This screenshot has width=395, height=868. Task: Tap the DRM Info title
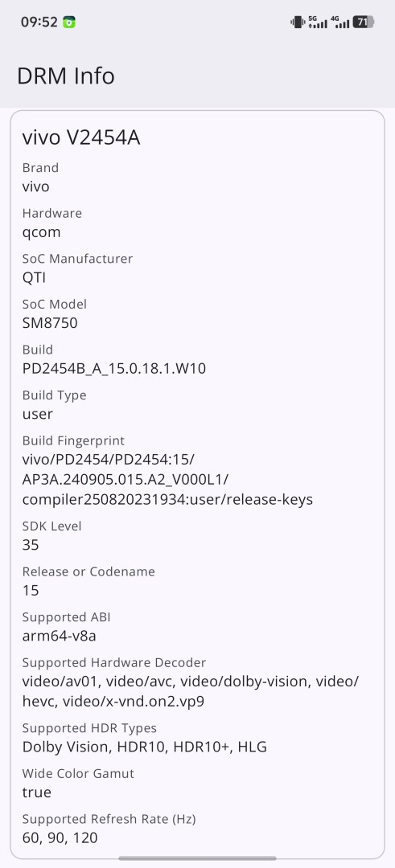pos(66,76)
